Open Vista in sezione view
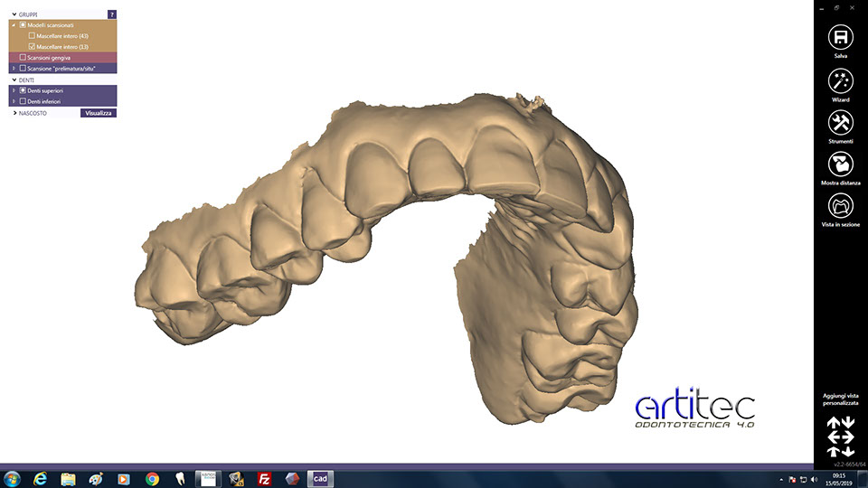The image size is (868, 488). point(840,207)
